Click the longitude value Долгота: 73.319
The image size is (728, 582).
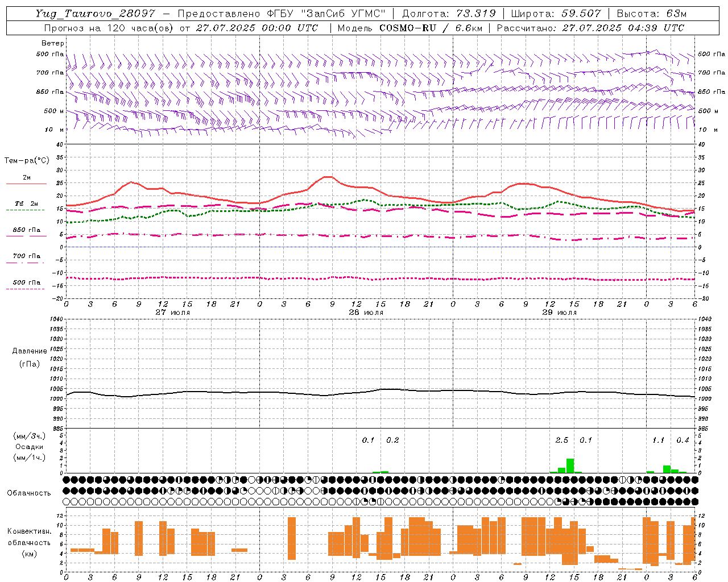click(449, 14)
